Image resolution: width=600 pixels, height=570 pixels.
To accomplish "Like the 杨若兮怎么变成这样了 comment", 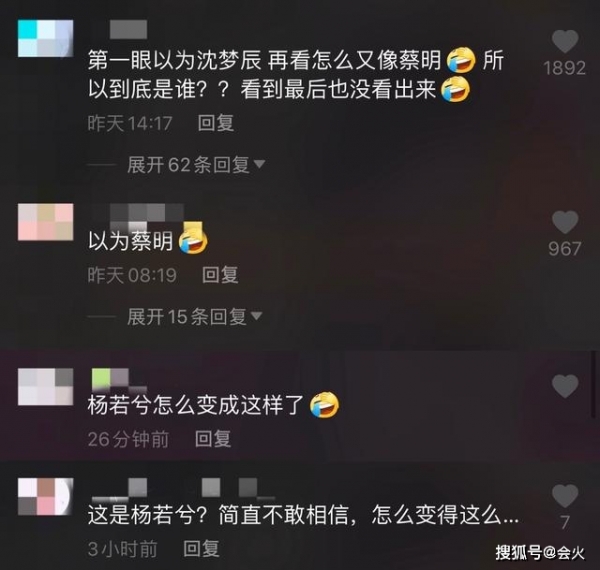I will coord(565,386).
